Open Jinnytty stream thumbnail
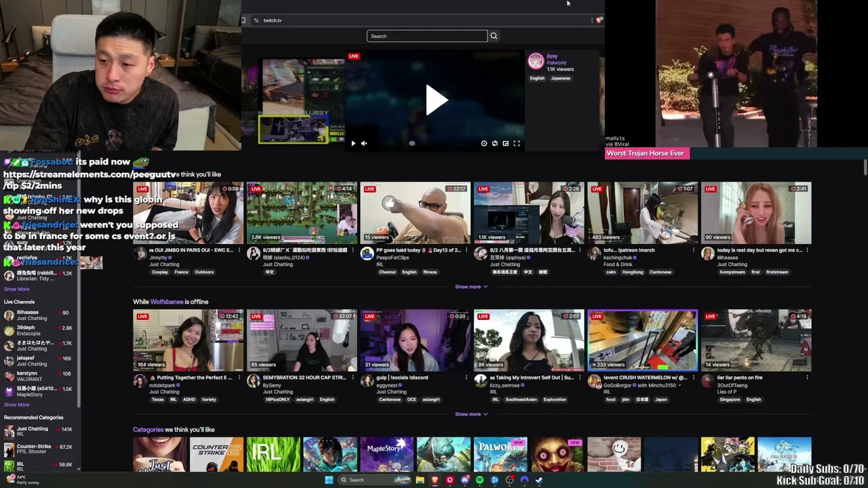Viewport: 868px width, 488px height. (188, 213)
